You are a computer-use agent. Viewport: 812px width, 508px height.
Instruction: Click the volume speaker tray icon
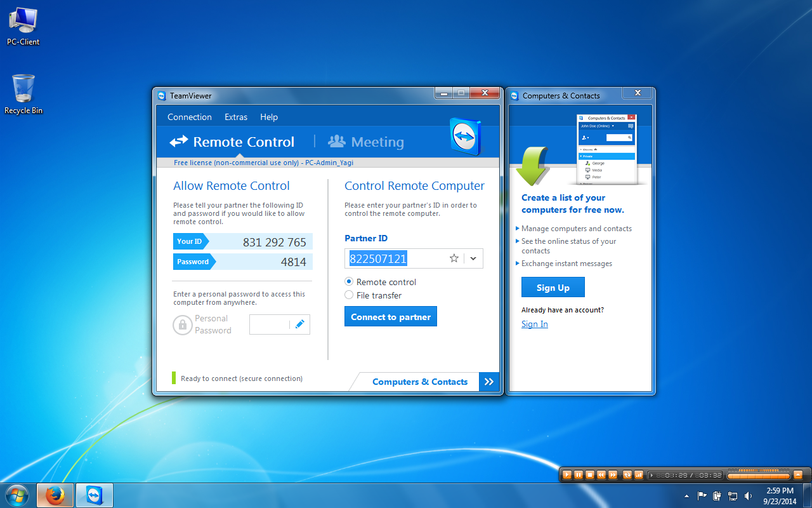[x=748, y=496]
